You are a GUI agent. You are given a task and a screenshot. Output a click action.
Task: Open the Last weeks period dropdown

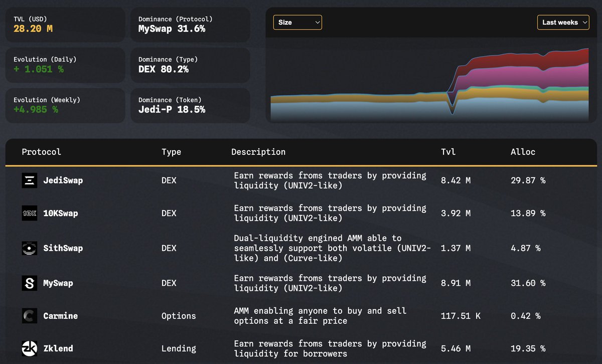point(563,23)
